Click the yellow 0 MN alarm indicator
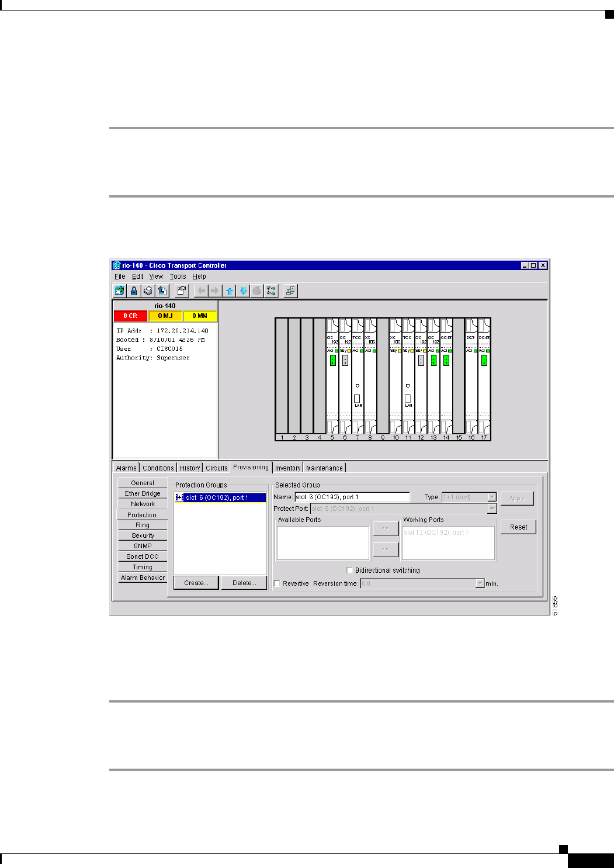Image resolution: width=614 pixels, height=868 pixels. pos(200,316)
